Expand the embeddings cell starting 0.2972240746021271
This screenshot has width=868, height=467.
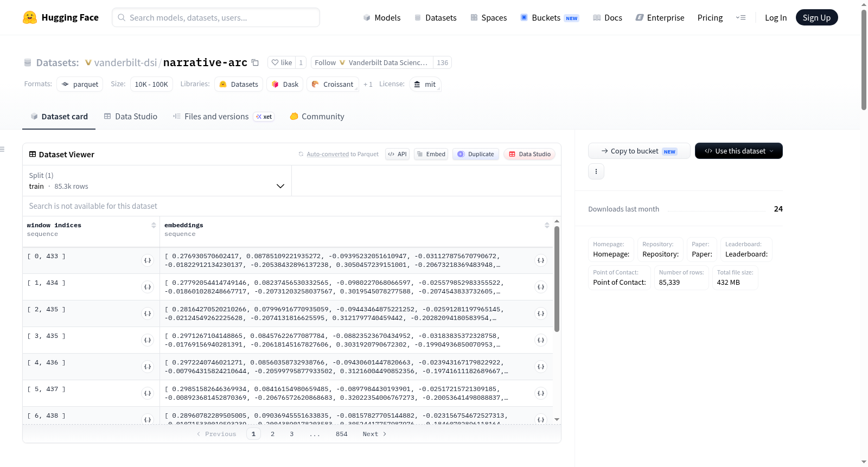[x=541, y=367]
